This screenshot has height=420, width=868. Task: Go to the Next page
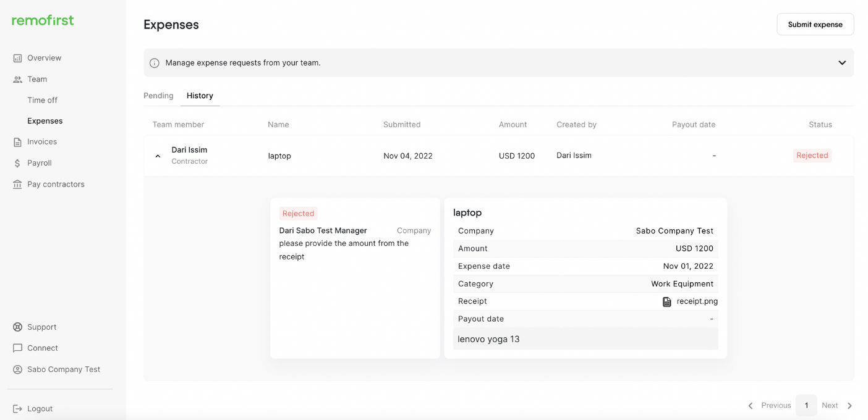836,405
